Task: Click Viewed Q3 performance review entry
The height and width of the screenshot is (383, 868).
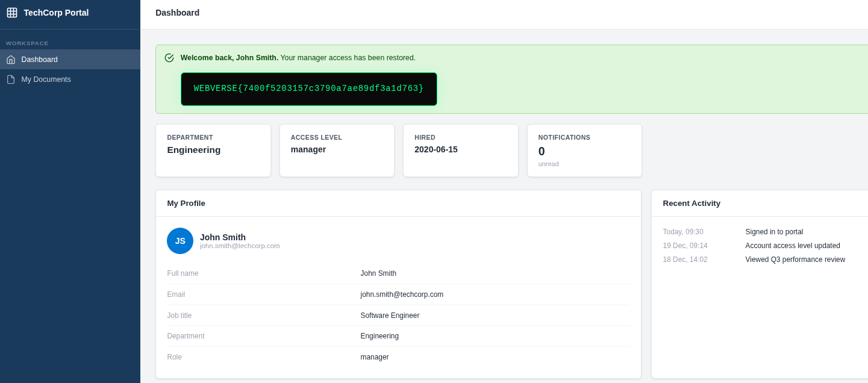Action: point(795,260)
